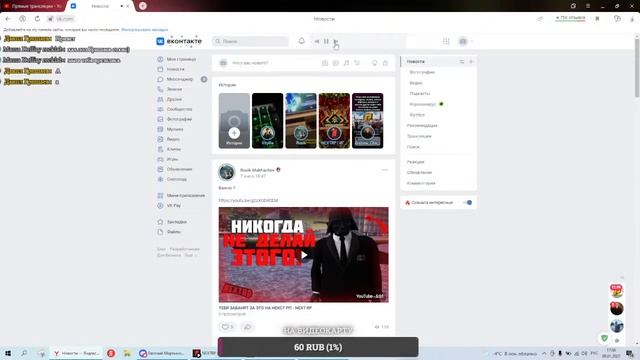Focus the VK search field
640x360 pixels.
pyautogui.click(x=250, y=41)
